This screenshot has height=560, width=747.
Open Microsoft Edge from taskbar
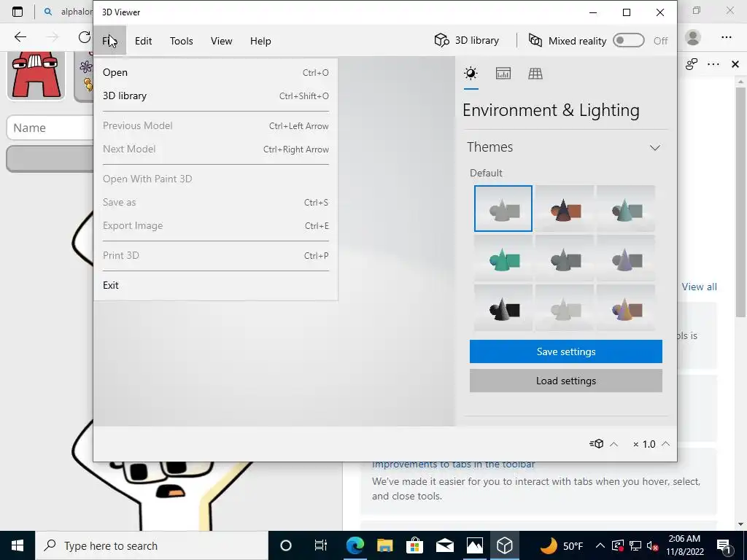(355, 545)
